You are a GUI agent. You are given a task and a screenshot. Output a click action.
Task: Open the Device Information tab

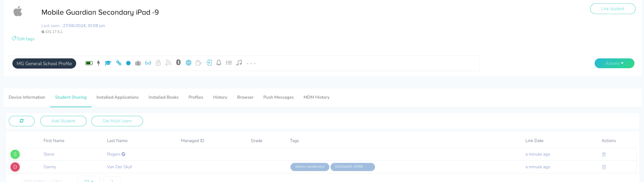pyautogui.click(x=27, y=97)
